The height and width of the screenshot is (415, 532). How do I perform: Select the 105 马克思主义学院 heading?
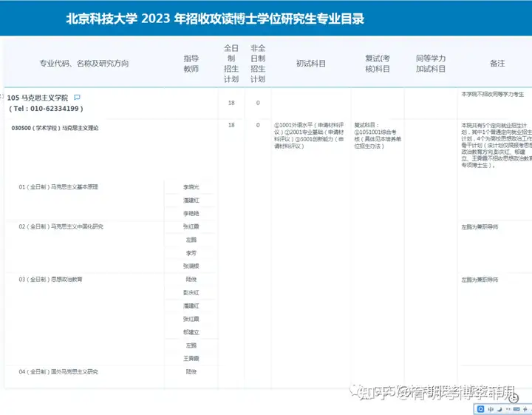coord(38,98)
